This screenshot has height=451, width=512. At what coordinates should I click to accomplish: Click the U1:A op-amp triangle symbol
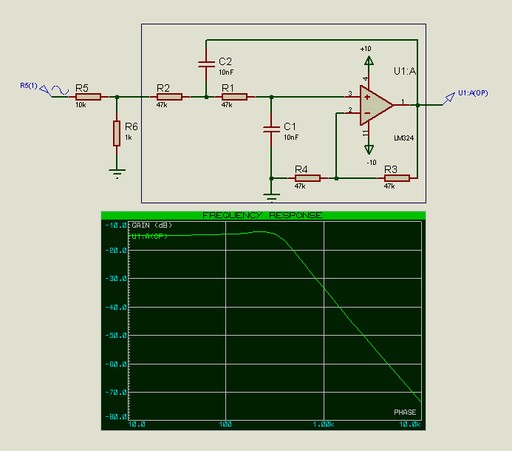(x=376, y=105)
